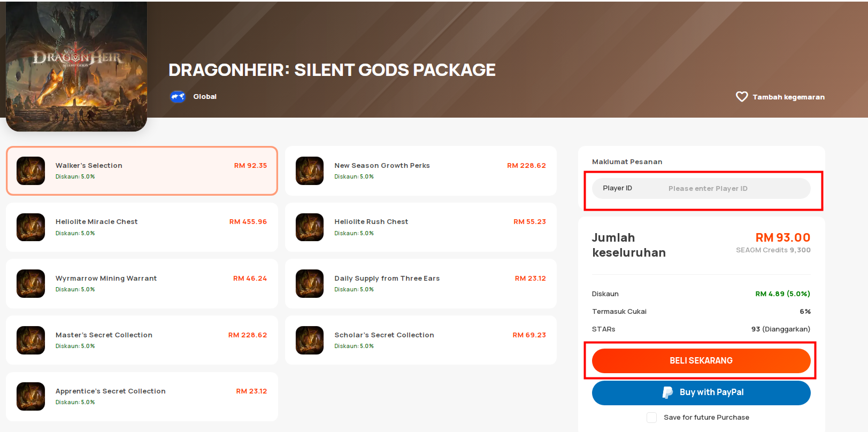Open the Dragonheir game cover thumbnail
Viewport: 868px width, 432px height.
(x=76, y=66)
